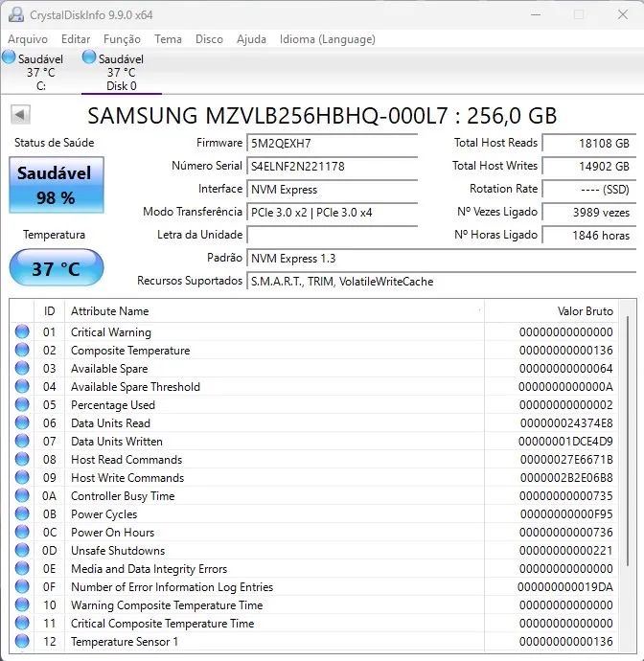644x661 pixels.
Task: Click the status icon for Critical Composite Temperature Time
Action: click(x=22, y=623)
